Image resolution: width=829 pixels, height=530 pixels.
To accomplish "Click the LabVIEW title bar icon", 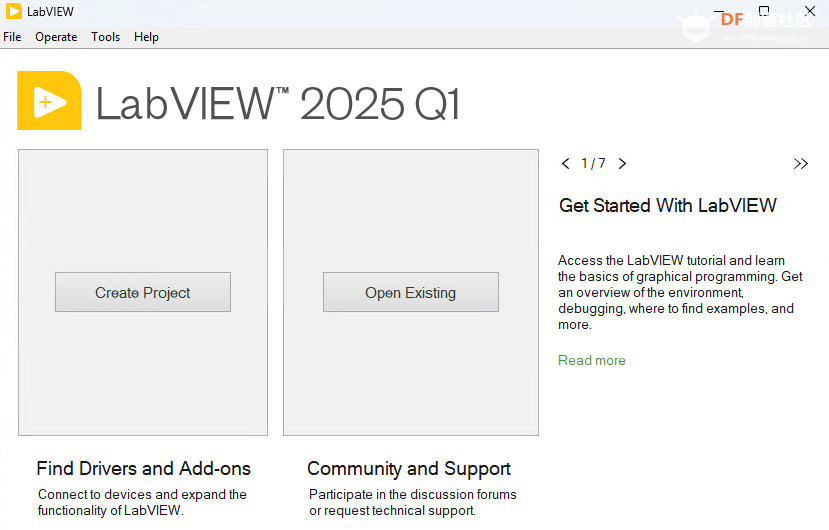I will point(14,12).
